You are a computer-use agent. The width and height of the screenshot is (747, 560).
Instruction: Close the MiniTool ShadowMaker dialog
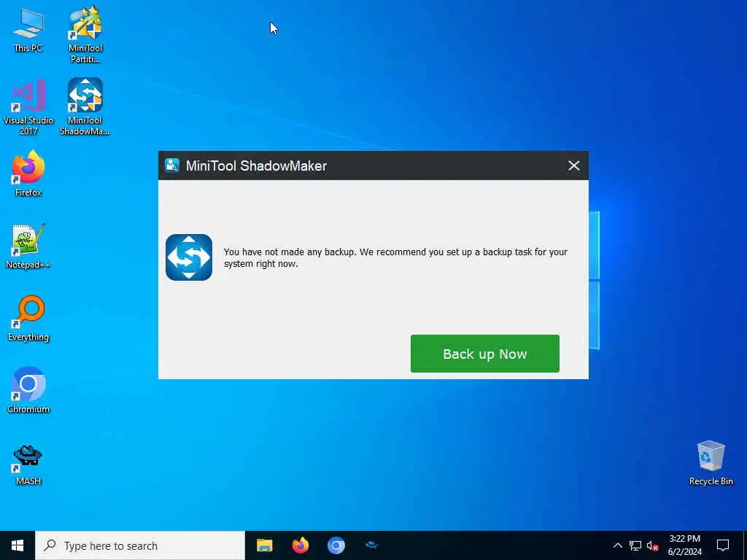point(573,166)
